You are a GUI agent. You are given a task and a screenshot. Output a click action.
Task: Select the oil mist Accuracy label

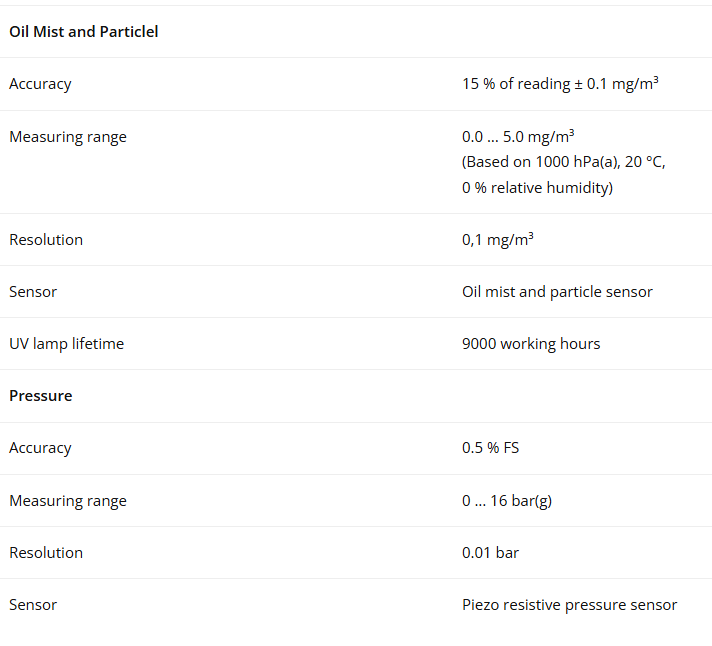tap(40, 84)
